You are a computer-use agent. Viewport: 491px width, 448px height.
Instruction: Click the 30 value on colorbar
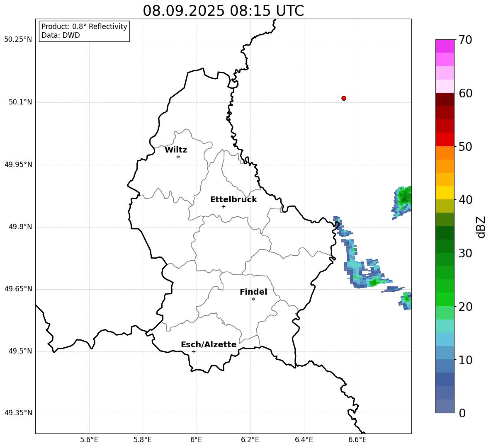pos(465,253)
